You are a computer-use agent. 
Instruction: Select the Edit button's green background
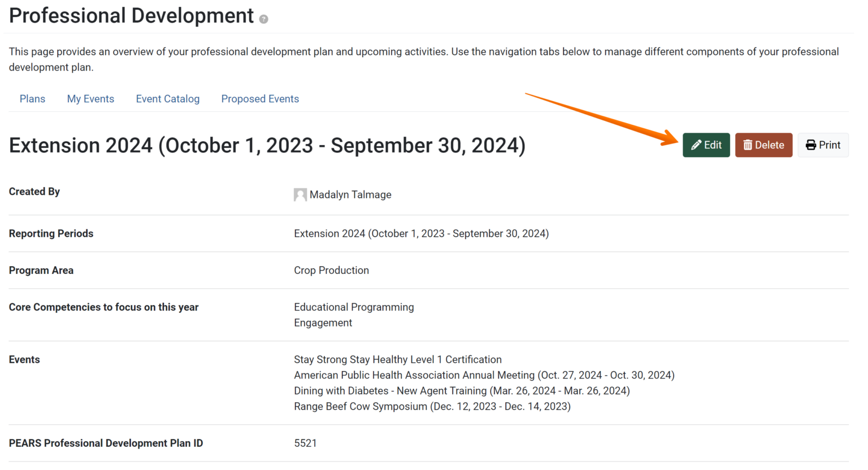(x=706, y=145)
